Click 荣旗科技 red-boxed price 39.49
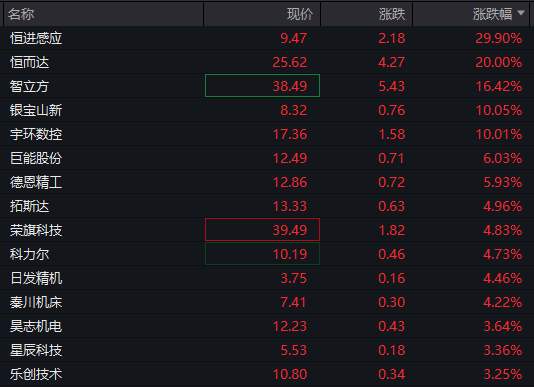The height and width of the screenshot is (387, 534). click(x=263, y=230)
